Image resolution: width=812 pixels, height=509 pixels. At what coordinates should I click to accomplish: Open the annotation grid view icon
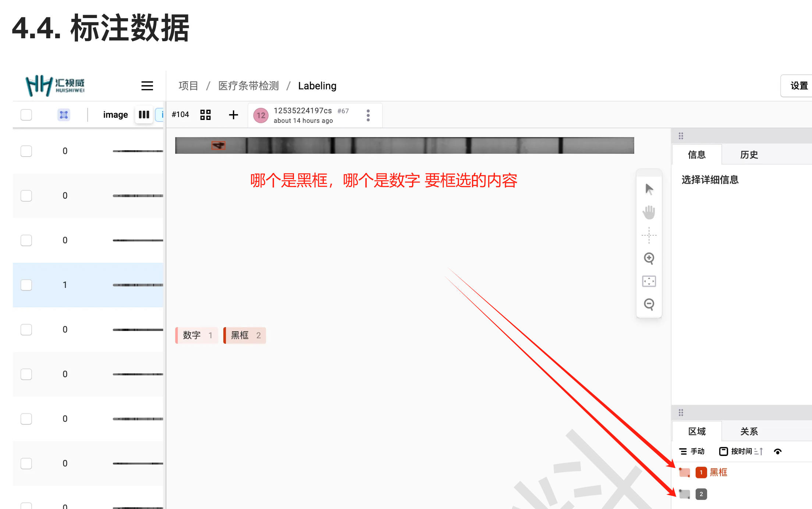pyautogui.click(x=205, y=115)
